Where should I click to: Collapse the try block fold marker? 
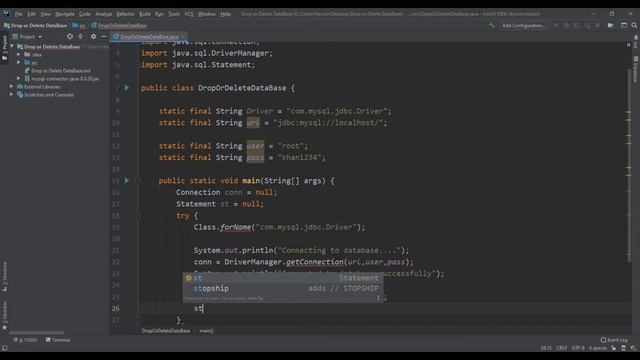click(138, 215)
